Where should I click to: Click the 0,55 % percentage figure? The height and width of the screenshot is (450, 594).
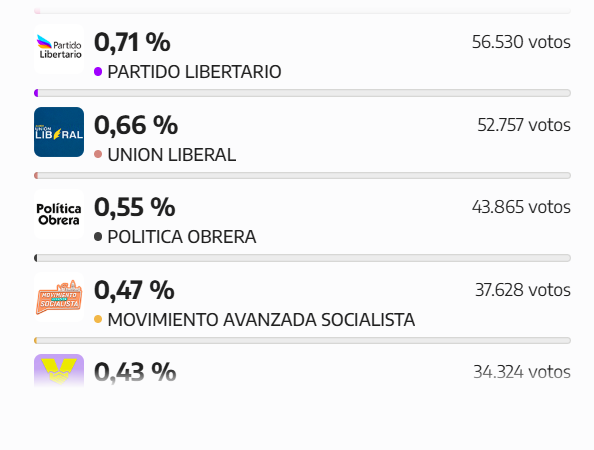(134, 207)
